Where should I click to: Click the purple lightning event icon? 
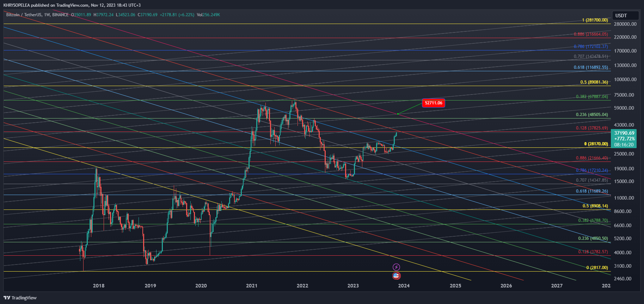click(396, 267)
